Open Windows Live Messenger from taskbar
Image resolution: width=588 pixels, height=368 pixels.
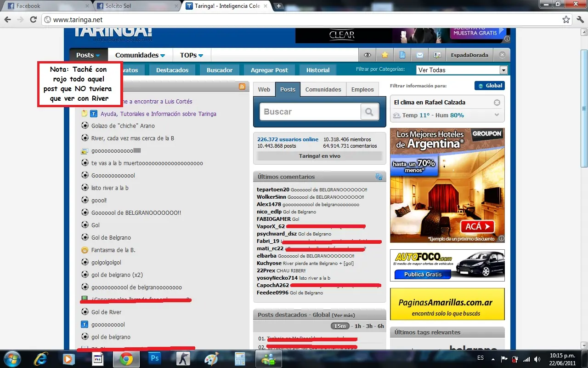[268, 359]
